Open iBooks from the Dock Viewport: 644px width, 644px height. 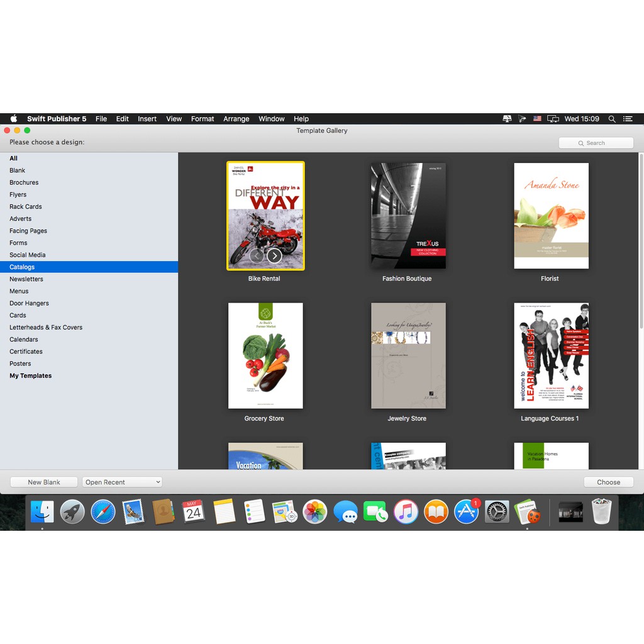(436, 512)
